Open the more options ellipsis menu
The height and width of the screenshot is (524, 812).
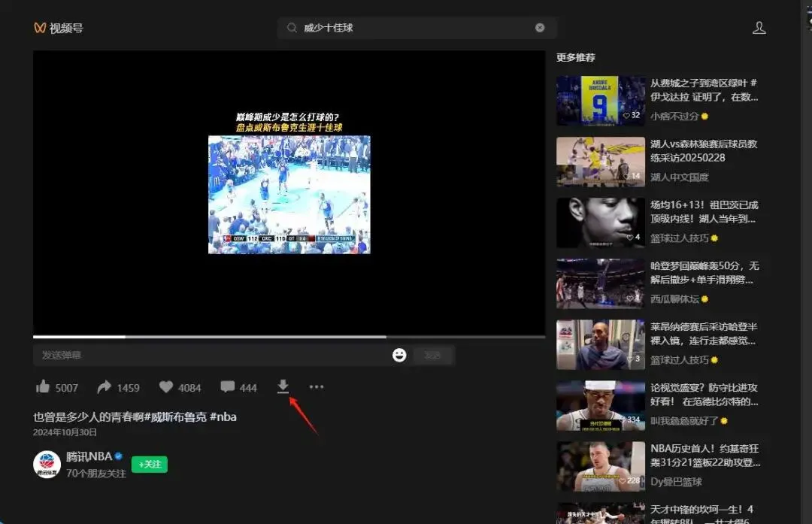point(317,386)
